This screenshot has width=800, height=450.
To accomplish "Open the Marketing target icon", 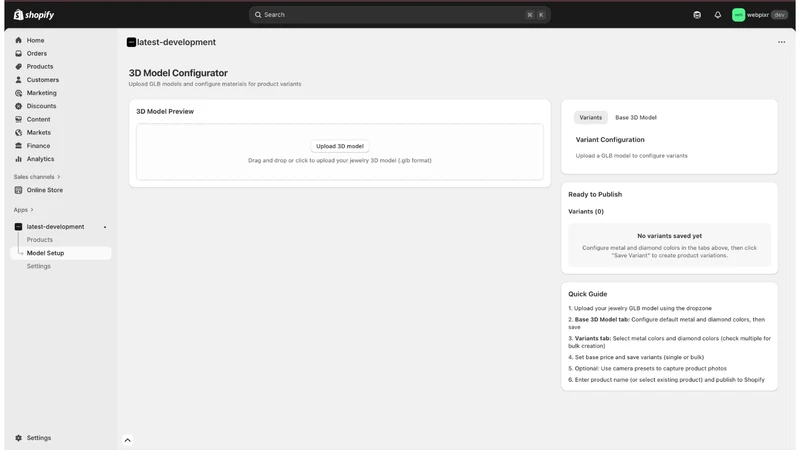I will point(18,93).
